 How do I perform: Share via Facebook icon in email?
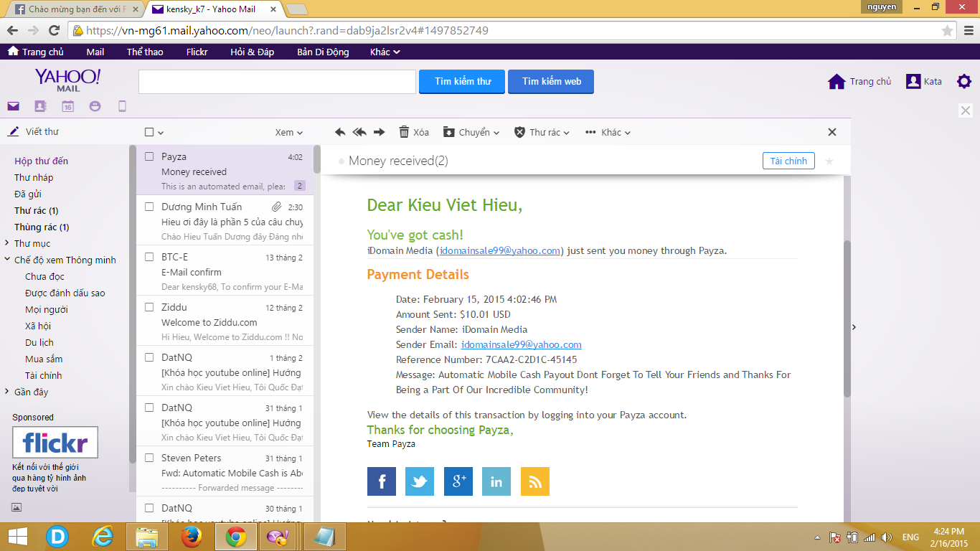coord(382,481)
